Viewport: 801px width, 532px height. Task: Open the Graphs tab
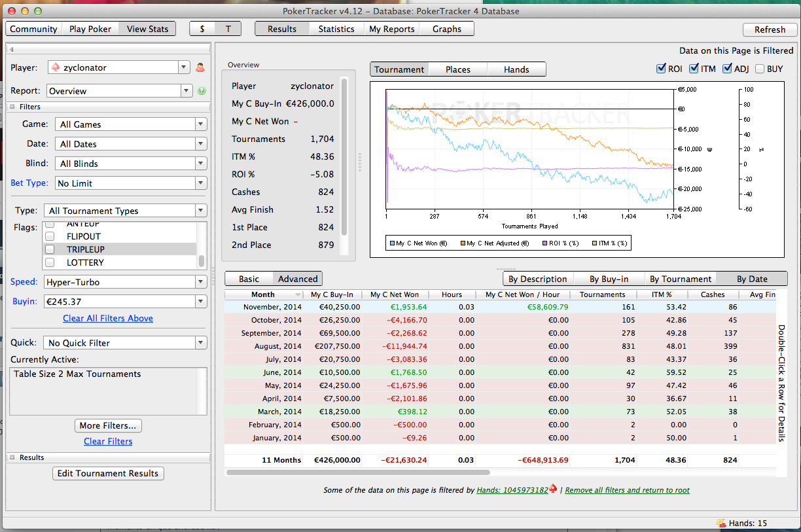447,29
